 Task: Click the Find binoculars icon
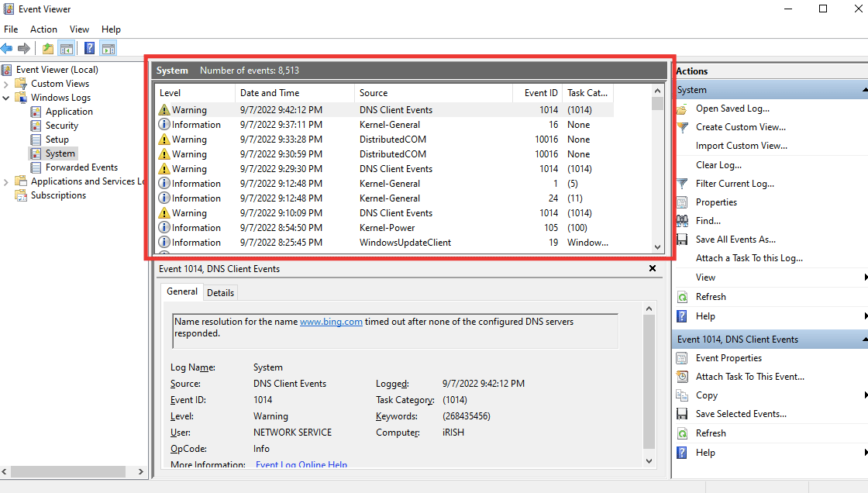(682, 221)
